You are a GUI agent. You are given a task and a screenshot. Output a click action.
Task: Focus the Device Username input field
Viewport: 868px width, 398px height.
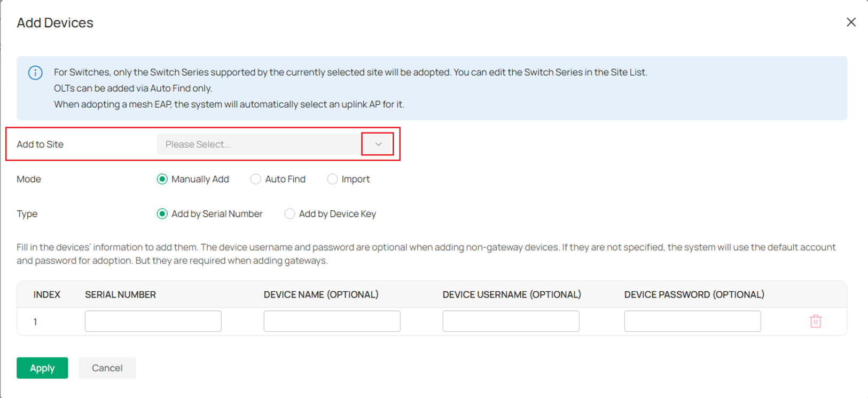(x=511, y=321)
